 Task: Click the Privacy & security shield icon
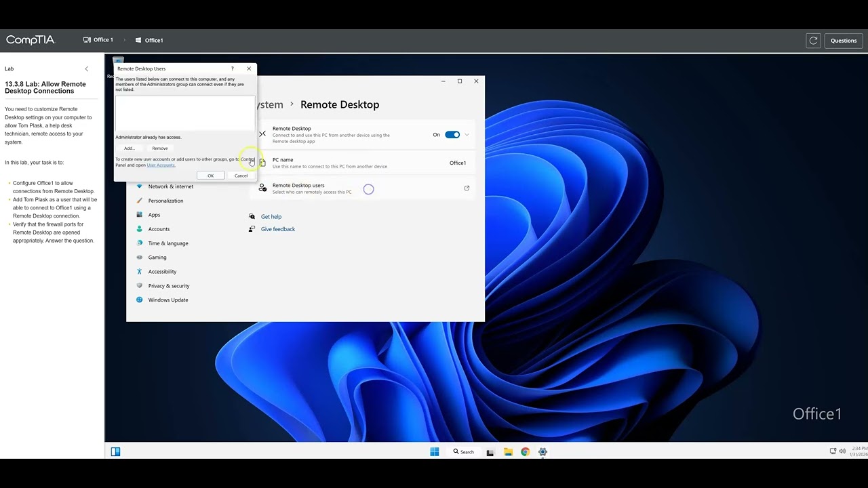tap(140, 286)
